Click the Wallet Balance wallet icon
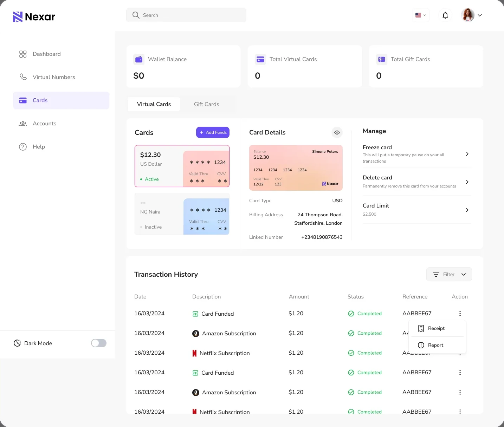This screenshot has width=504, height=427. pyautogui.click(x=139, y=59)
